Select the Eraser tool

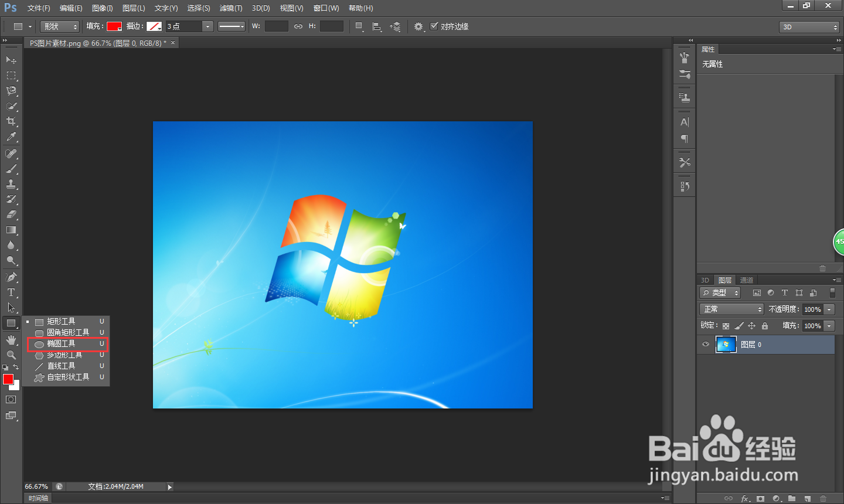tap(11, 214)
